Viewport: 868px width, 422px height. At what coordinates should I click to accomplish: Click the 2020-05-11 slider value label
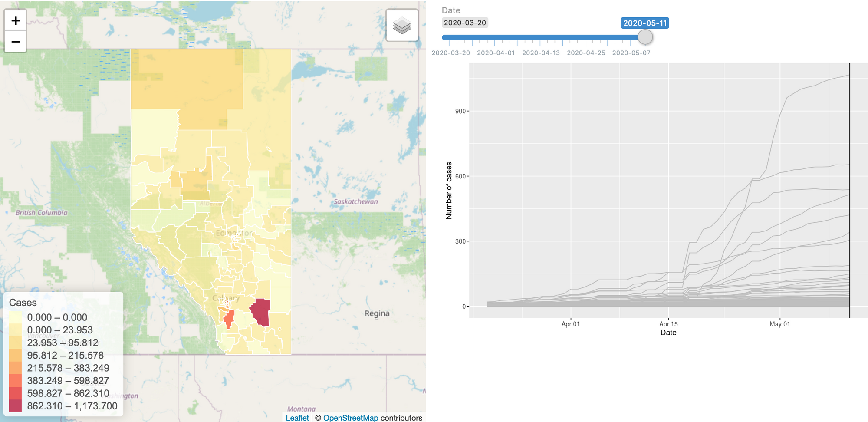645,23
